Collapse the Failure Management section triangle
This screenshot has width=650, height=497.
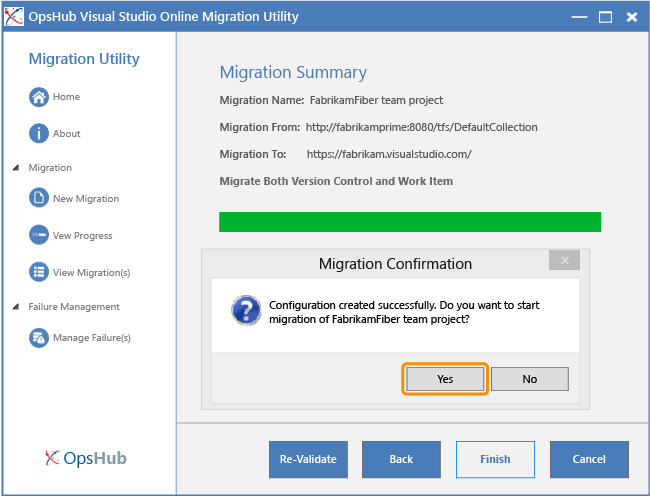pos(16,306)
